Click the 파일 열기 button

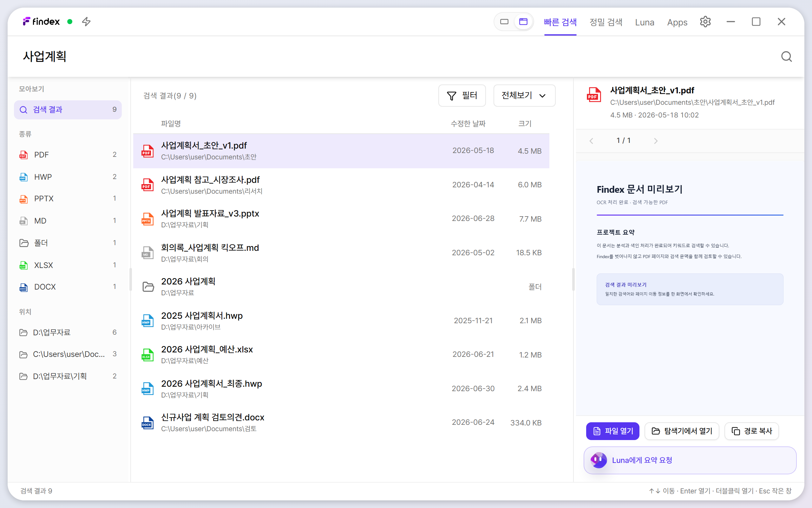click(x=613, y=431)
